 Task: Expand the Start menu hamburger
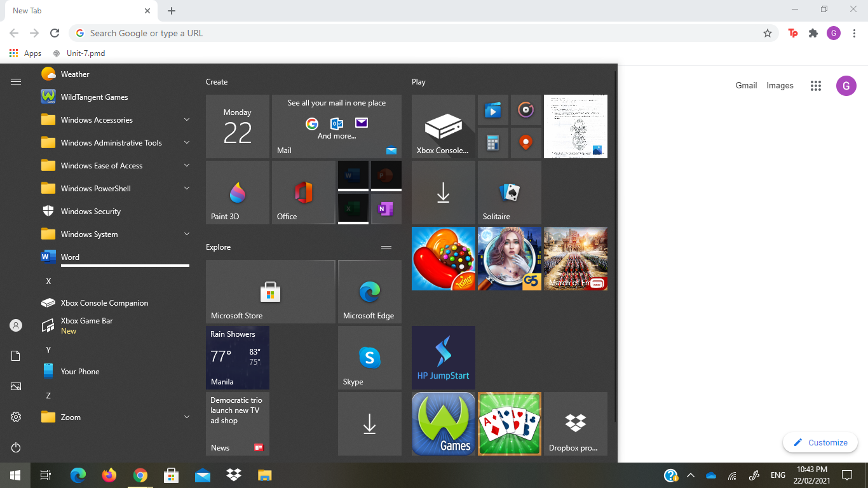click(16, 81)
